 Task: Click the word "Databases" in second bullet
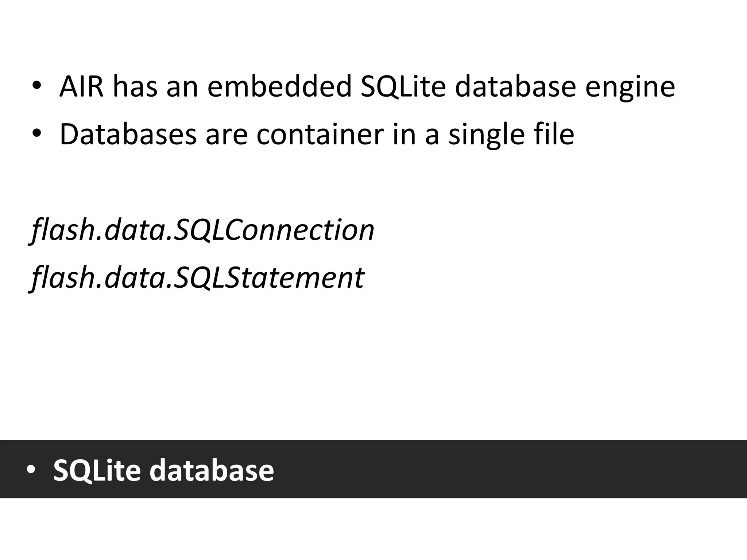tap(128, 134)
